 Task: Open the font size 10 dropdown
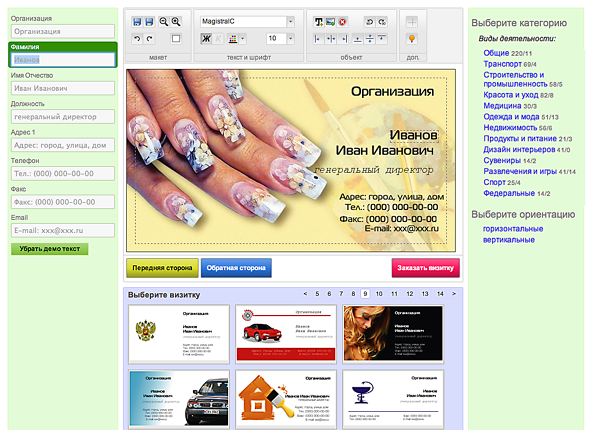coord(290,38)
